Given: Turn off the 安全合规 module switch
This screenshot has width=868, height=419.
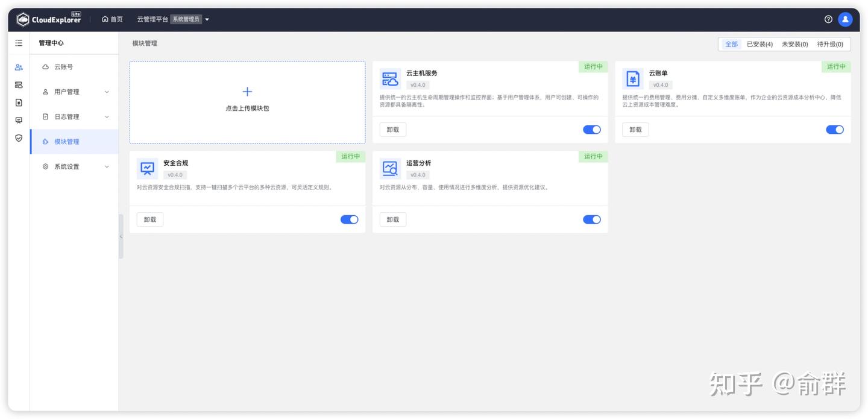Looking at the screenshot, I should [x=350, y=219].
